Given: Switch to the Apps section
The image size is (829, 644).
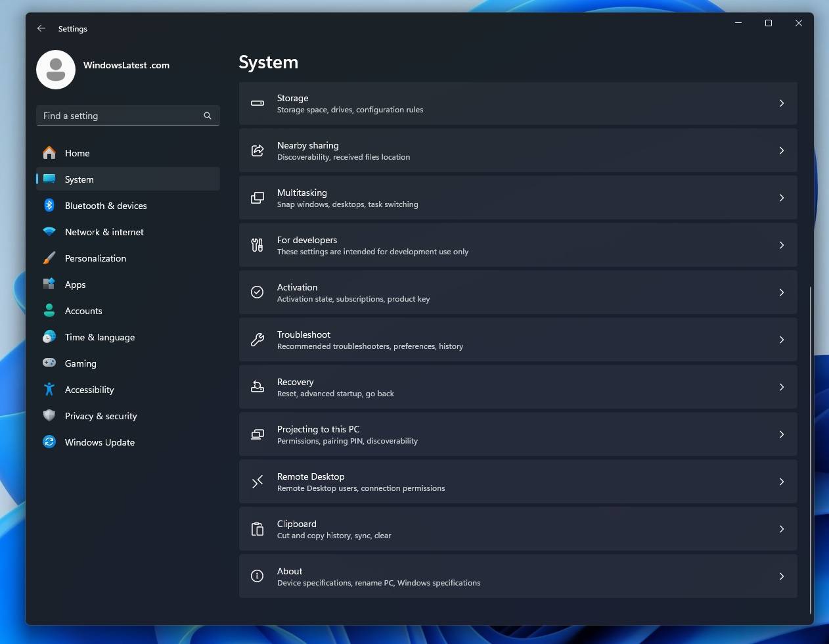Looking at the screenshot, I should coord(75,285).
